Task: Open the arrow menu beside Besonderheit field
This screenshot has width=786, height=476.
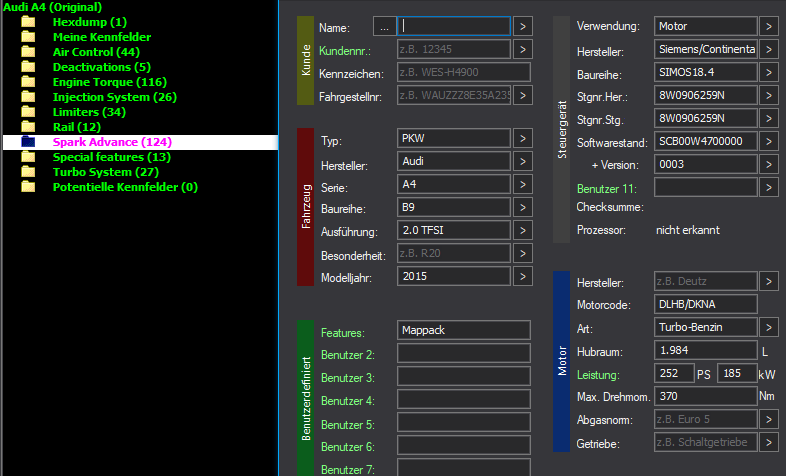Action: (523, 254)
